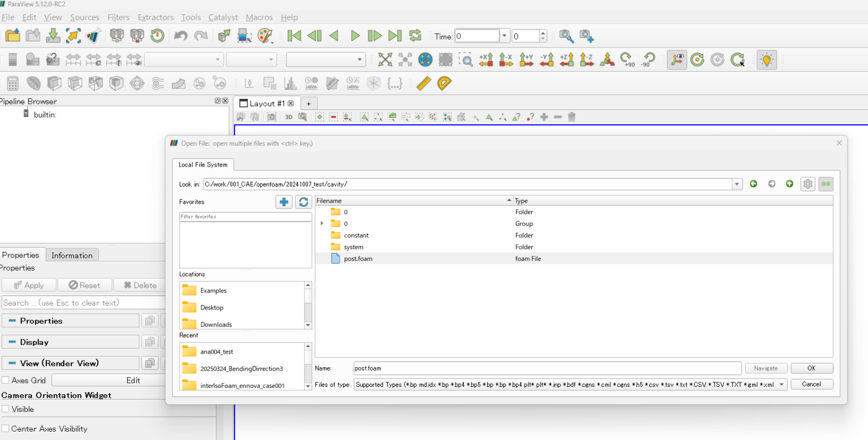Screen dimensions: 868x440
Task: Click the color palette editor icon
Action: point(264,36)
